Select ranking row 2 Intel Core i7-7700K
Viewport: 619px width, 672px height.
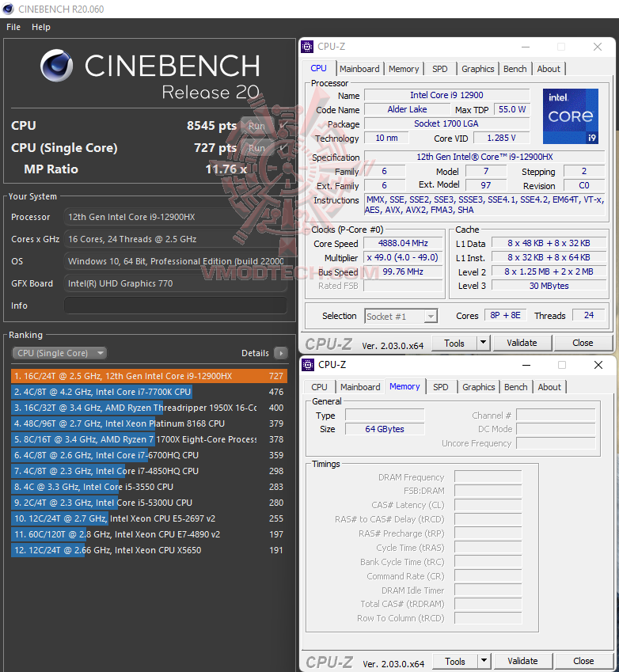pyautogui.click(x=149, y=392)
